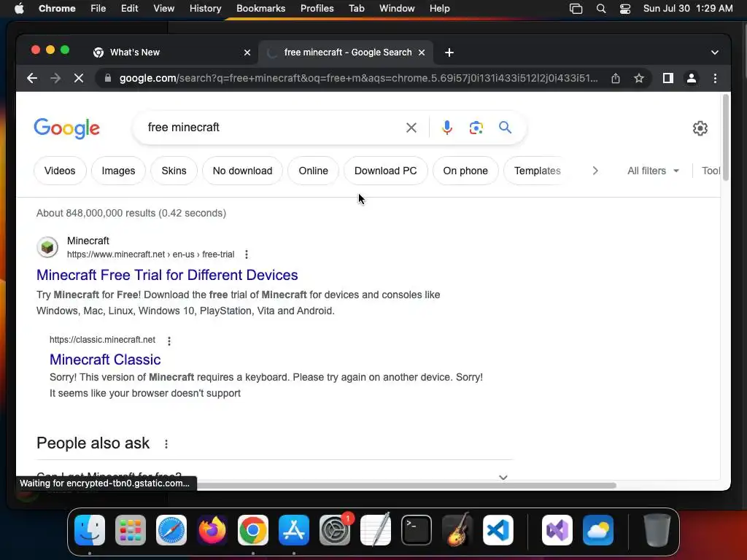Viewport: 747px width, 560px height.
Task: Show more filter chips with arrow
Action: [595, 171]
